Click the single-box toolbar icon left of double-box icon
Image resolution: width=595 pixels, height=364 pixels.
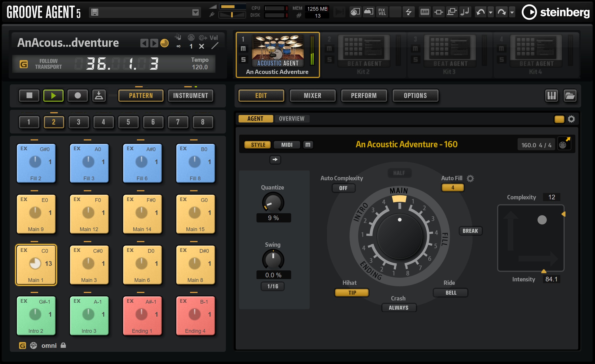439,12
